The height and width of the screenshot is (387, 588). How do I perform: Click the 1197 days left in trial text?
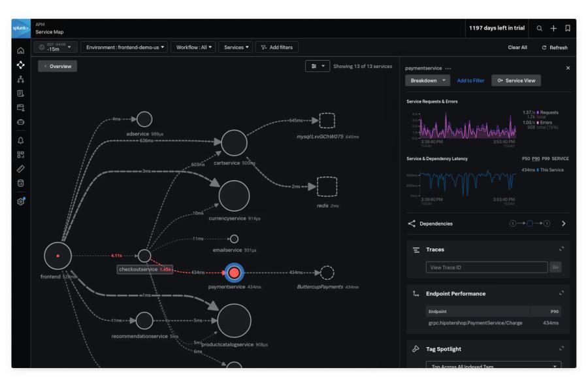[497, 28]
